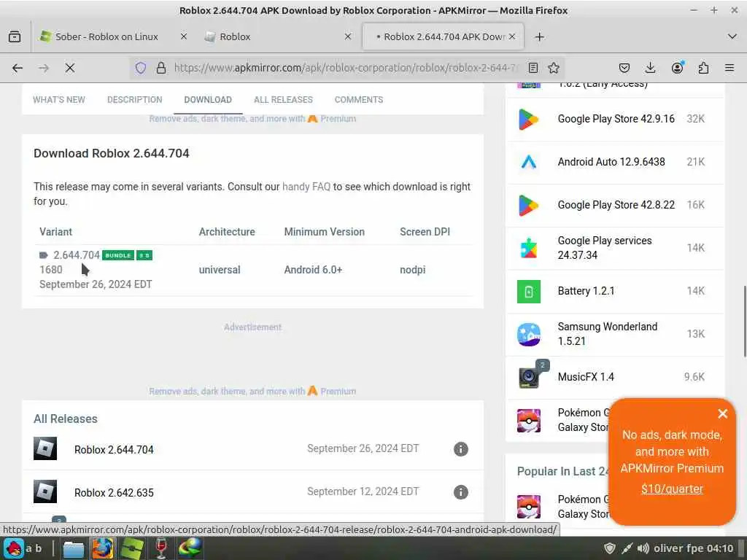Open the downloads panel
The height and width of the screenshot is (560, 747).
coord(650,68)
